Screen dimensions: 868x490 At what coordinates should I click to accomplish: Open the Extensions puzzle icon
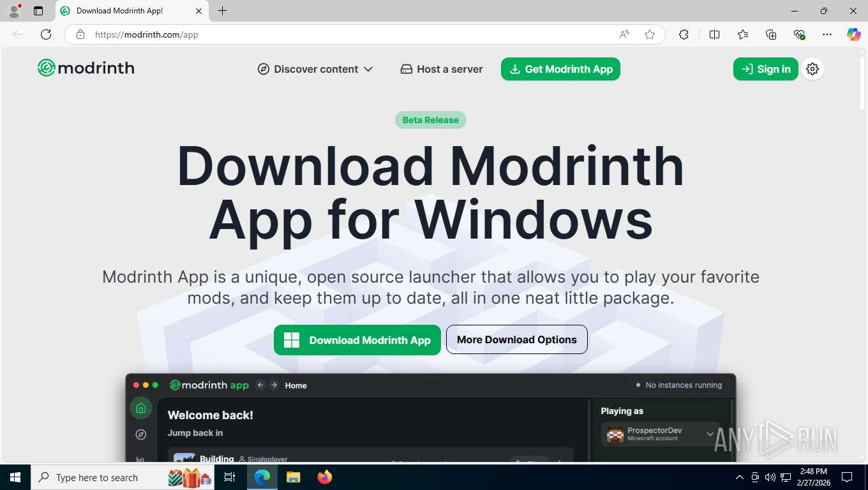(684, 34)
